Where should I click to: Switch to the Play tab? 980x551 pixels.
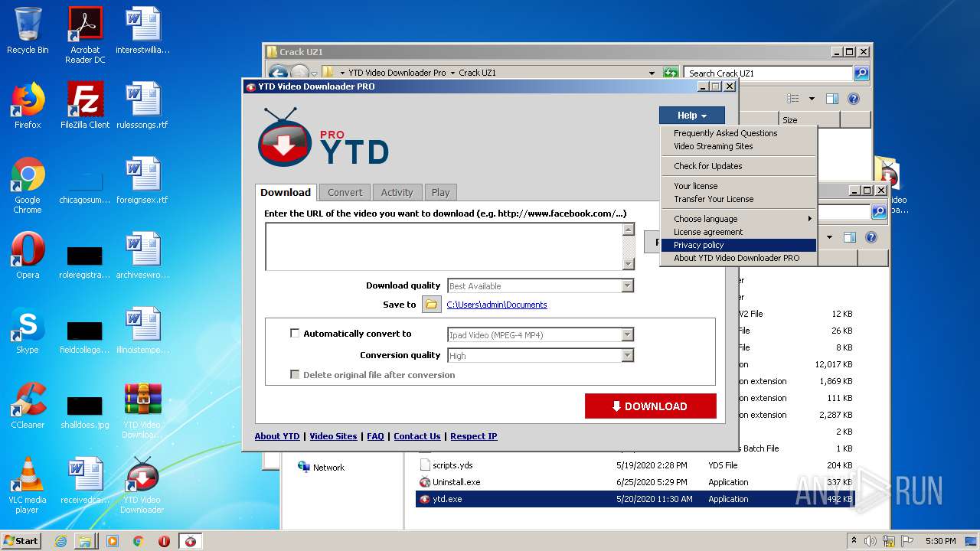coord(440,193)
